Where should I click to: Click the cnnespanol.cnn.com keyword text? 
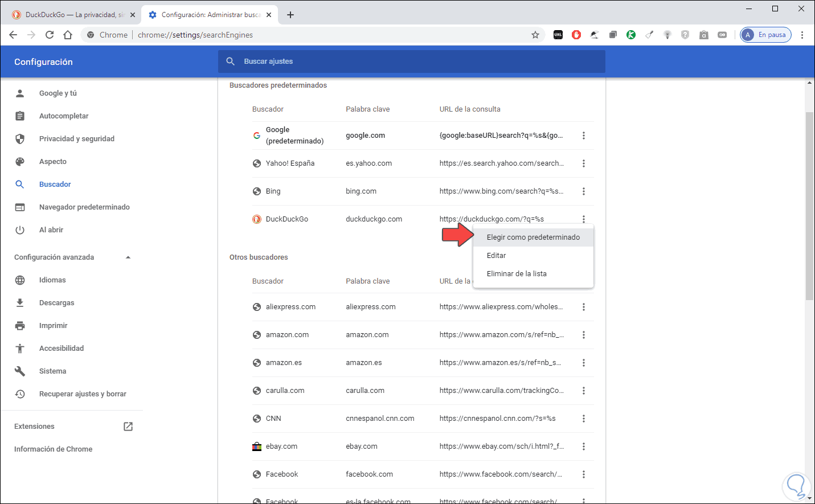[x=380, y=419]
